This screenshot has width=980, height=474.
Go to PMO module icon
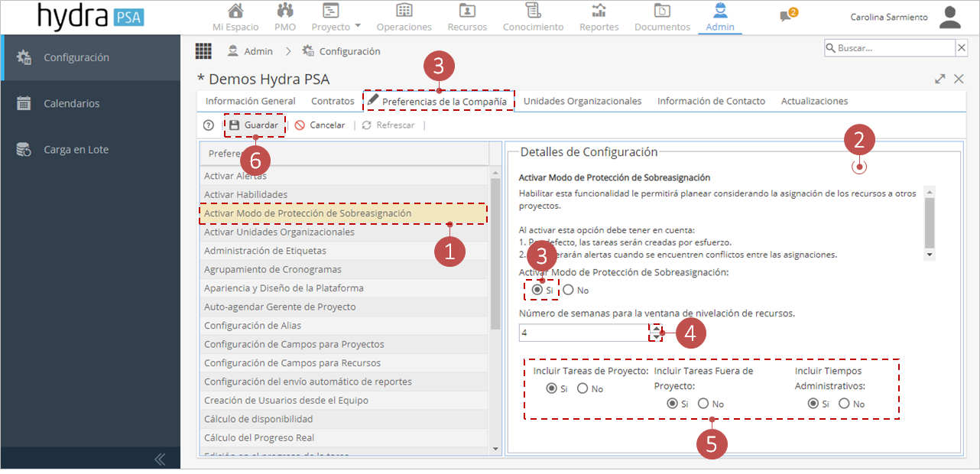tap(285, 11)
